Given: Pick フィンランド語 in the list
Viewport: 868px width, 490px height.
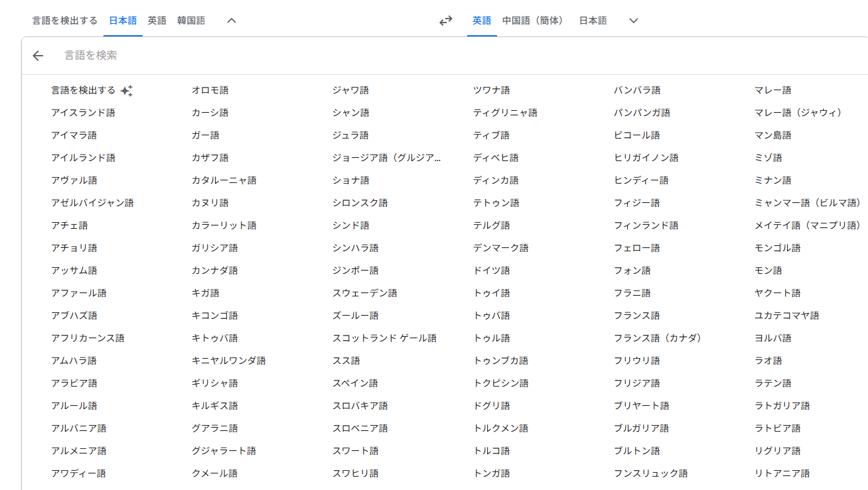Looking at the screenshot, I should click(x=646, y=225).
